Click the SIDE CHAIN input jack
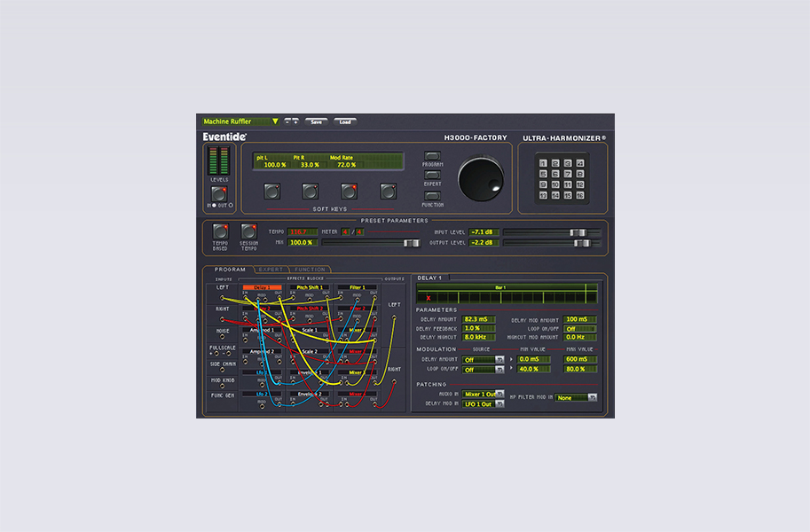 pyautogui.click(x=222, y=370)
